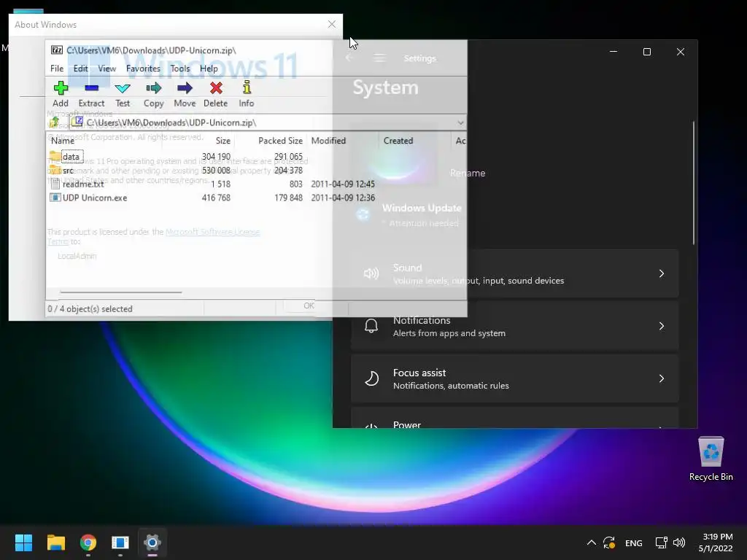The width and height of the screenshot is (747, 560).
Task: Launch File Explorer from taskbar
Action: 55,542
